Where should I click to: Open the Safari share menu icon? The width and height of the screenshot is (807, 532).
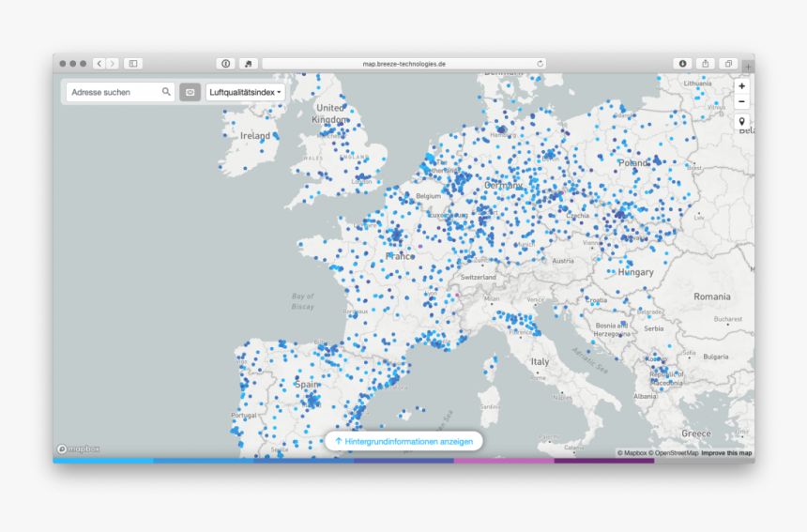[706, 64]
